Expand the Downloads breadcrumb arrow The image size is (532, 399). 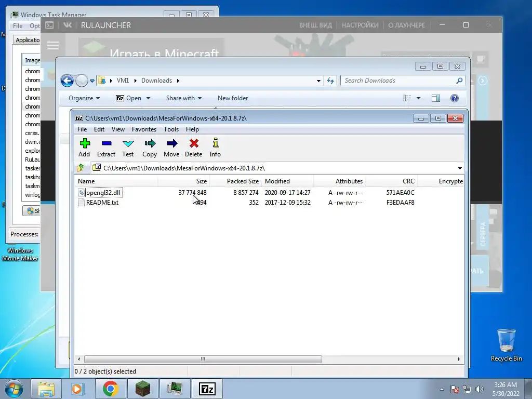[178, 81]
